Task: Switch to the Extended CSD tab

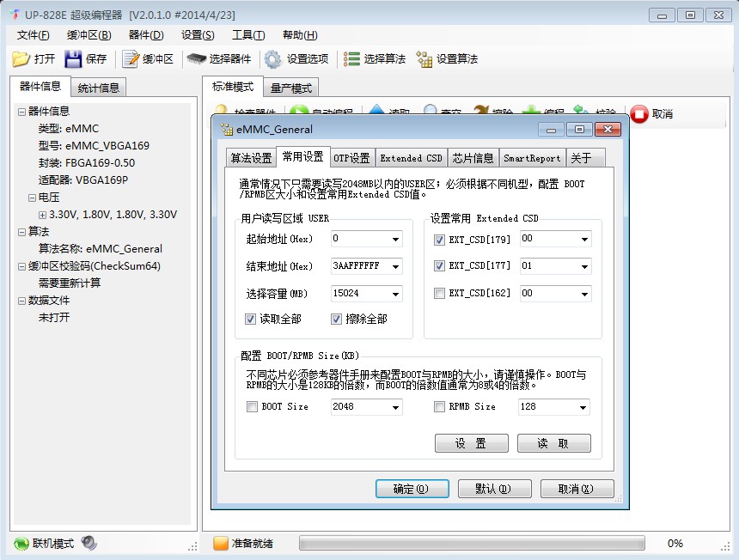Action: coord(411,158)
